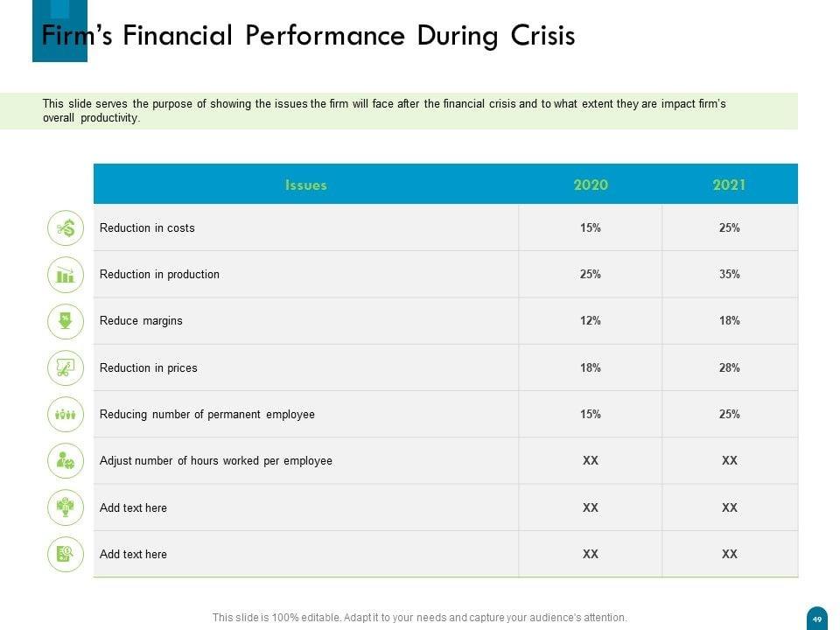840x630 pixels.
Task: Click the 2021 column header
Action: tap(730, 185)
